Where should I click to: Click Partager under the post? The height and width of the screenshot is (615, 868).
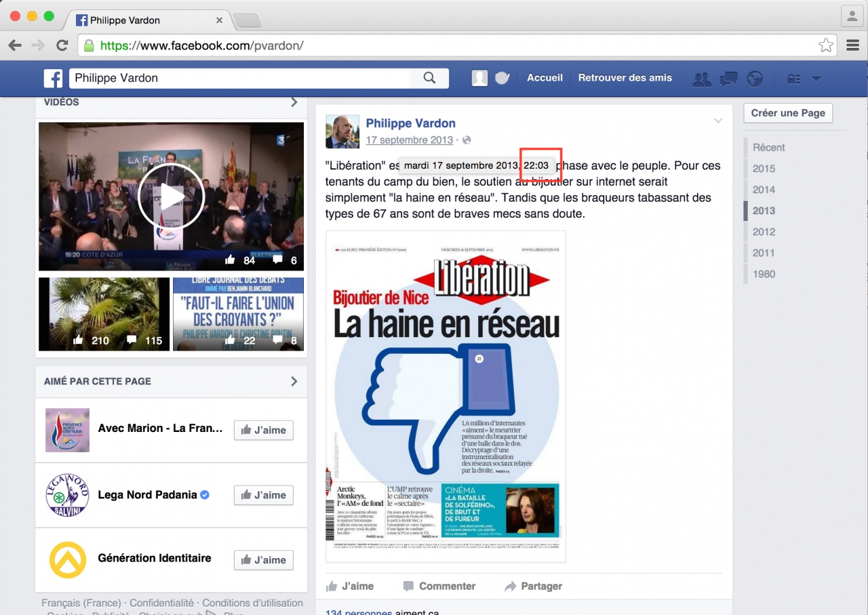[534, 586]
